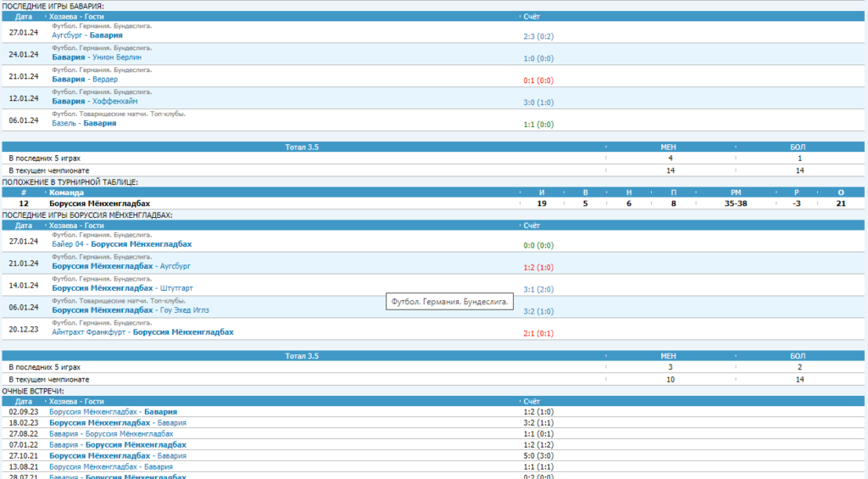This screenshot has width=868, height=479.
Task: Open Байер 04 - Боруссия Мёнхенгладбах match
Action: point(122,244)
